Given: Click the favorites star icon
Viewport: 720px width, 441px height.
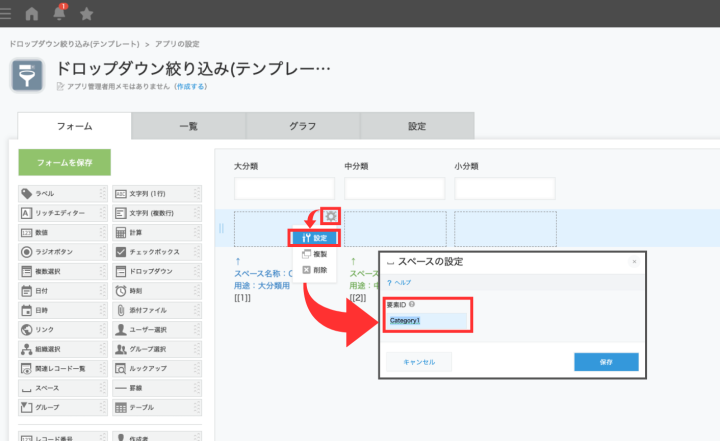Looking at the screenshot, I should tap(86, 14).
